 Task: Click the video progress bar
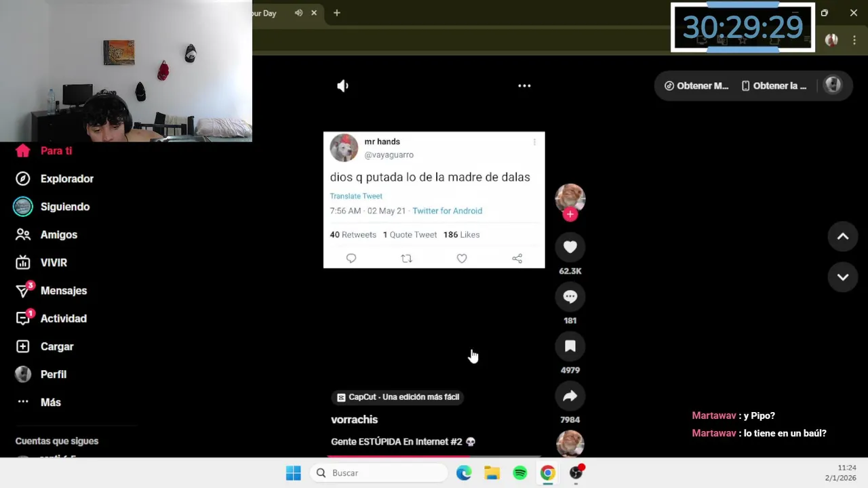tap(434, 456)
